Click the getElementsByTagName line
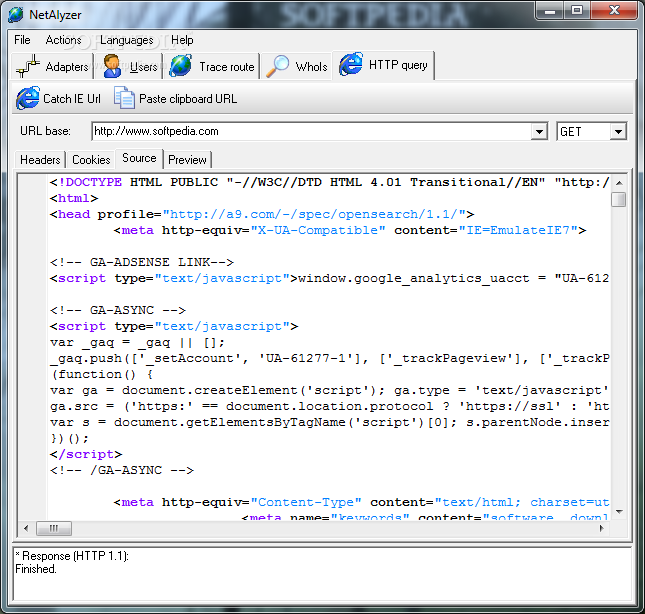Screen dimensions: 645x614 pos(329,422)
